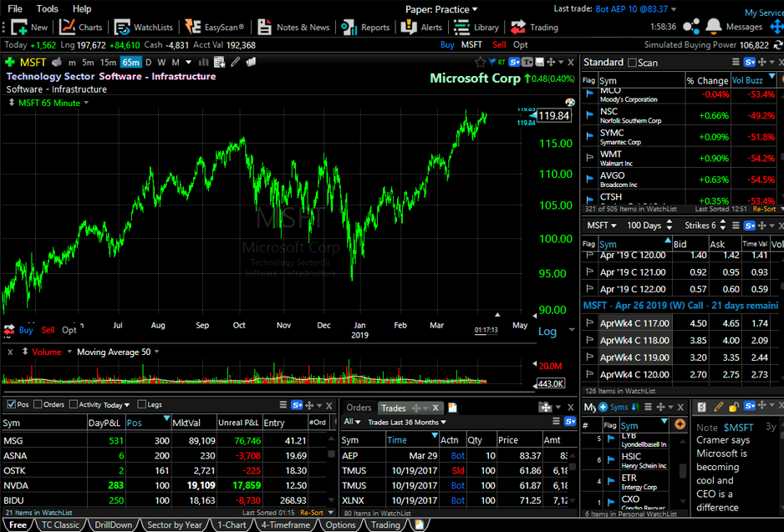Click the orange plus icon in personal watchlist
This screenshot has width=784, height=532.
(x=680, y=424)
